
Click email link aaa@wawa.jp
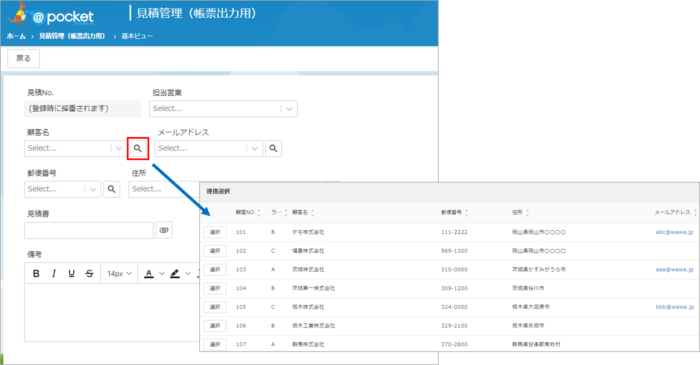[675, 270]
